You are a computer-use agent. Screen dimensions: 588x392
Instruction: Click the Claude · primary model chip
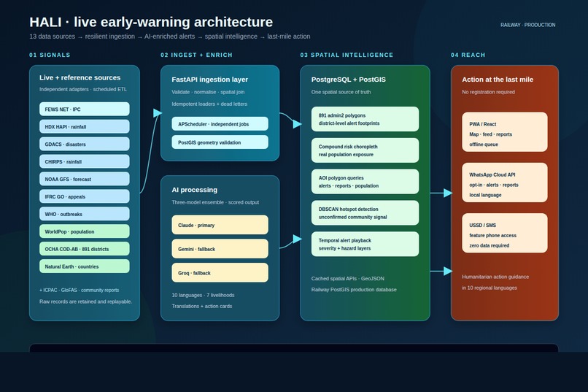pos(220,225)
